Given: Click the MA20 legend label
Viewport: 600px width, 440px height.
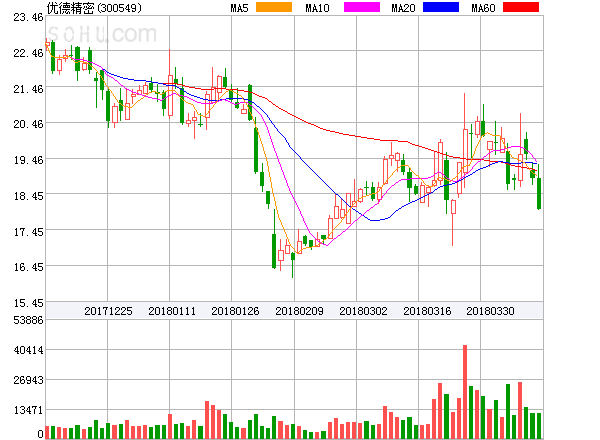Looking at the screenshot, I should [403, 8].
